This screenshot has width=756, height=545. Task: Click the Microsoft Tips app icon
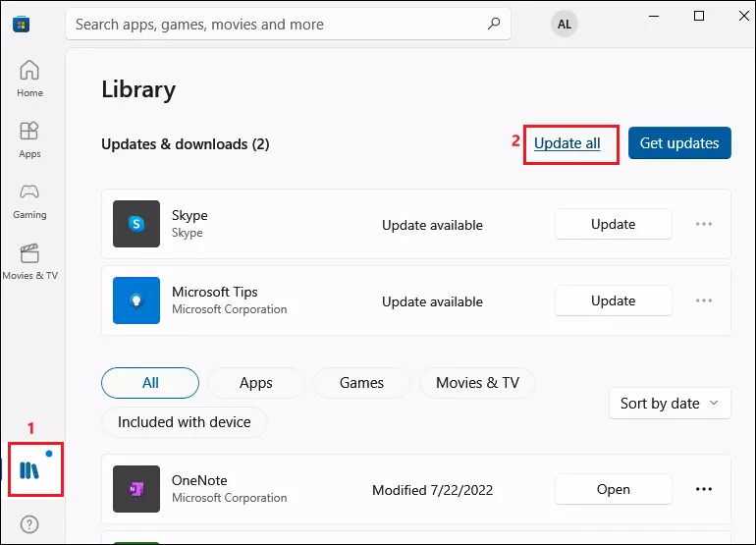click(136, 300)
